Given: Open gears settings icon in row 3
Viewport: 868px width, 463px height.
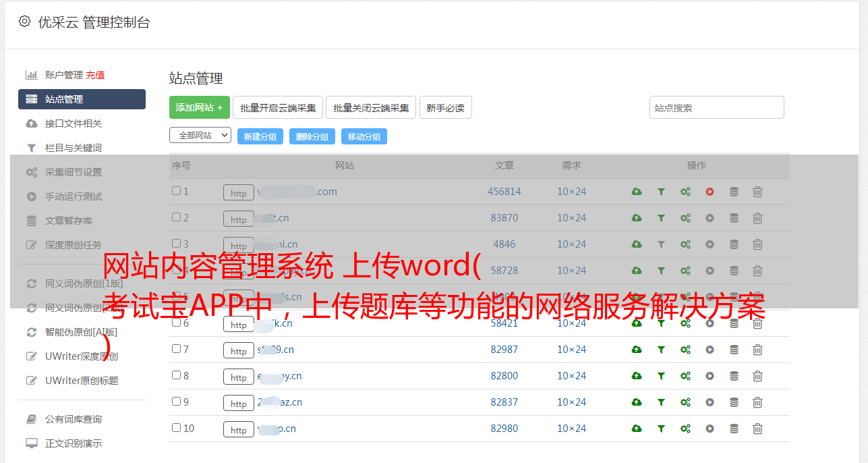Looking at the screenshot, I should click(685, 244).
